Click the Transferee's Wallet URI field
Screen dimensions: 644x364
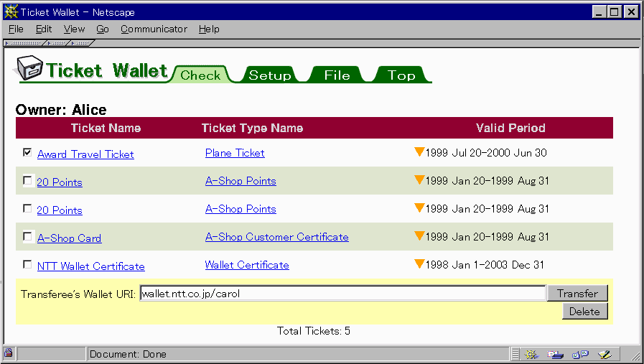(342, 293)
